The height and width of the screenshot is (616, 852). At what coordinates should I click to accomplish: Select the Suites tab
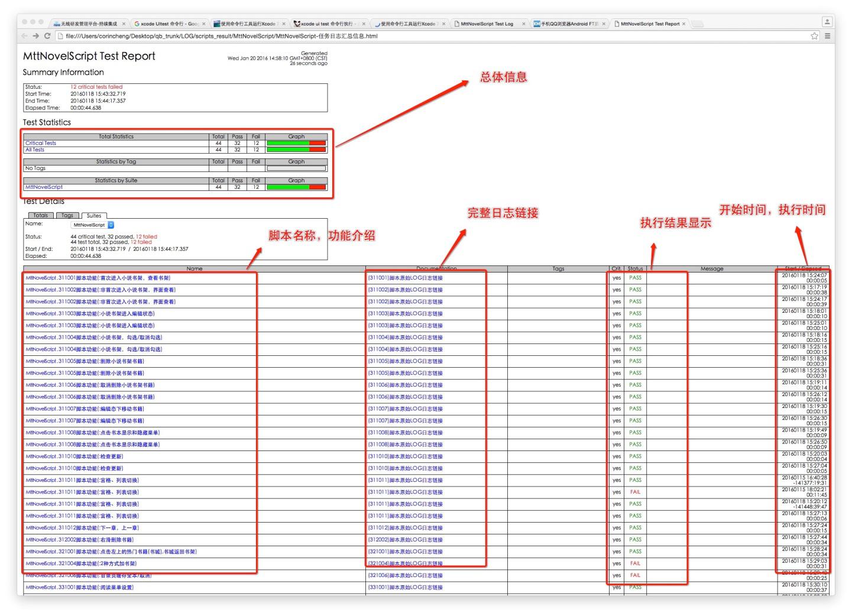(94, 216)
